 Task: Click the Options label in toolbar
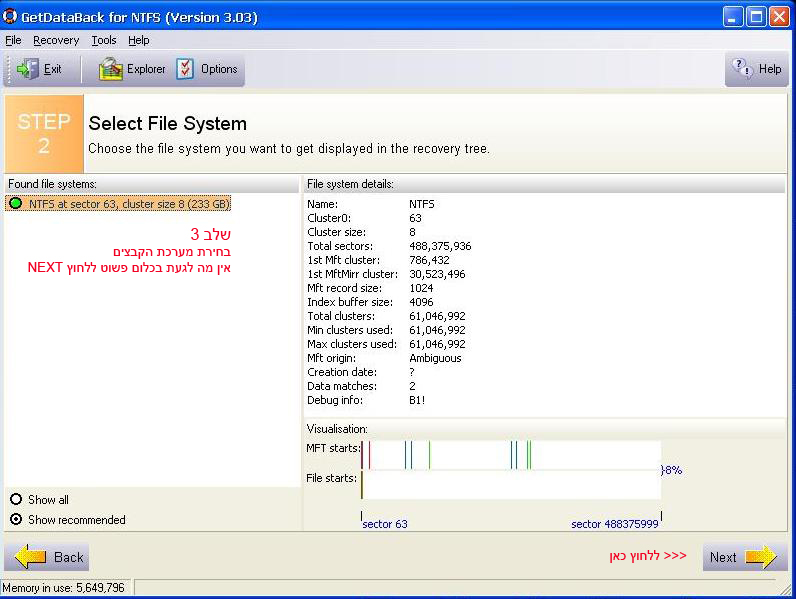click(x=219, y=69)
